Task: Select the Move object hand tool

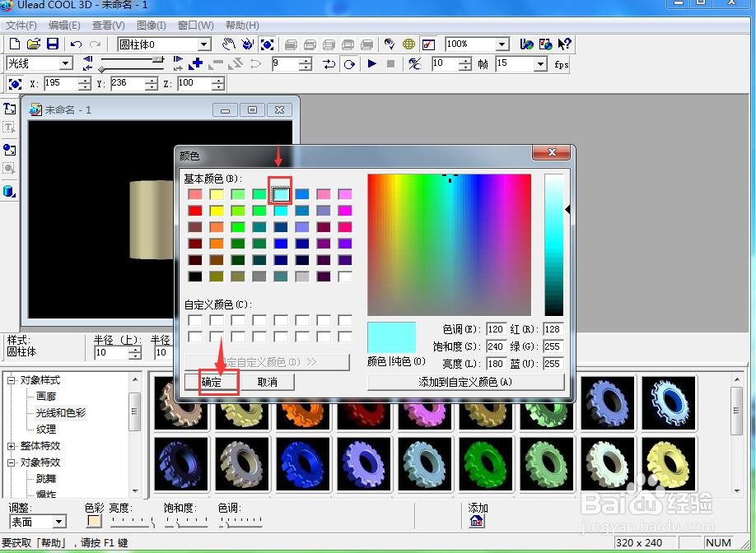Action: (228, 44)
